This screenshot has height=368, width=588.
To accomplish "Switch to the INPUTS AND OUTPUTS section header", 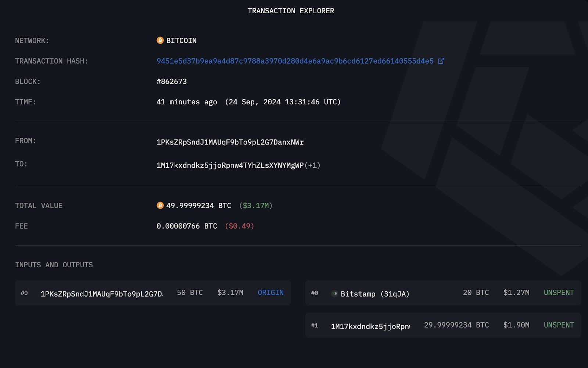I will click(54, 265).
